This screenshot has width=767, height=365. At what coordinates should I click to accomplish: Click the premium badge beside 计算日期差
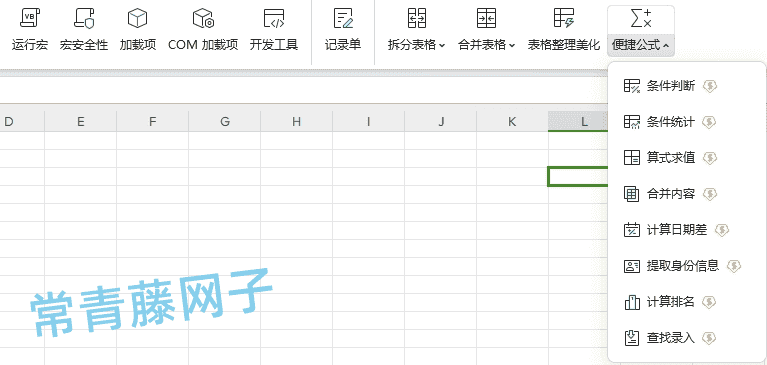722,229
